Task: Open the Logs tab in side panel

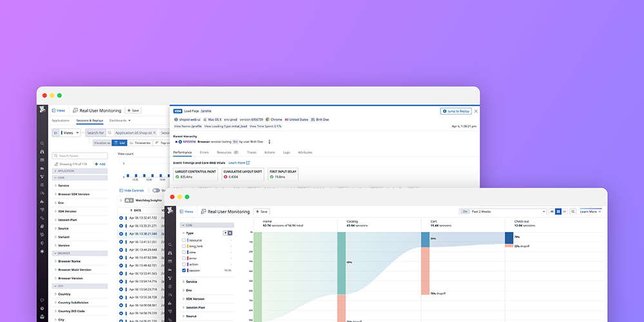Action: pyautogui.click(x=287, y=153)
